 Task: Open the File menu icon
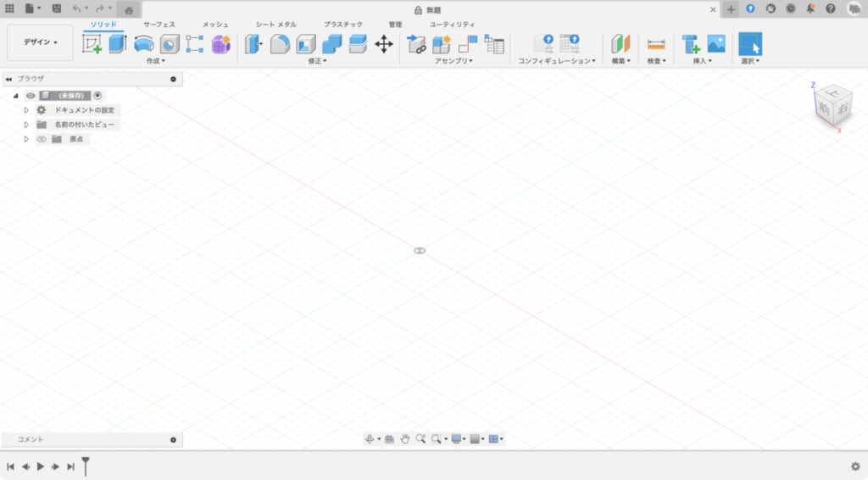[32, 8]
